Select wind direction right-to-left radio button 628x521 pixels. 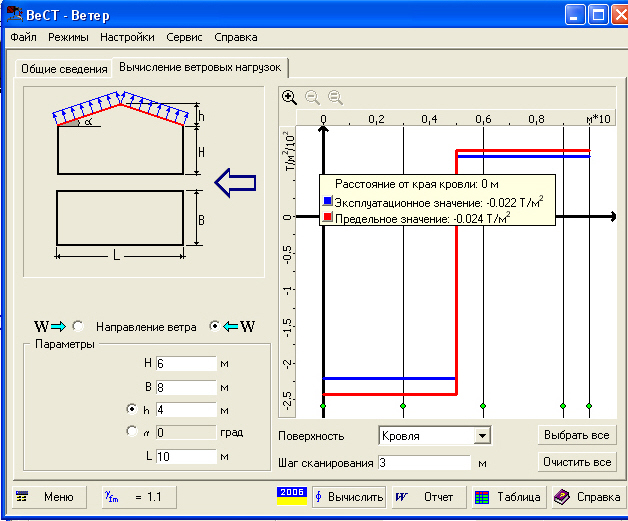pos(215,326)
